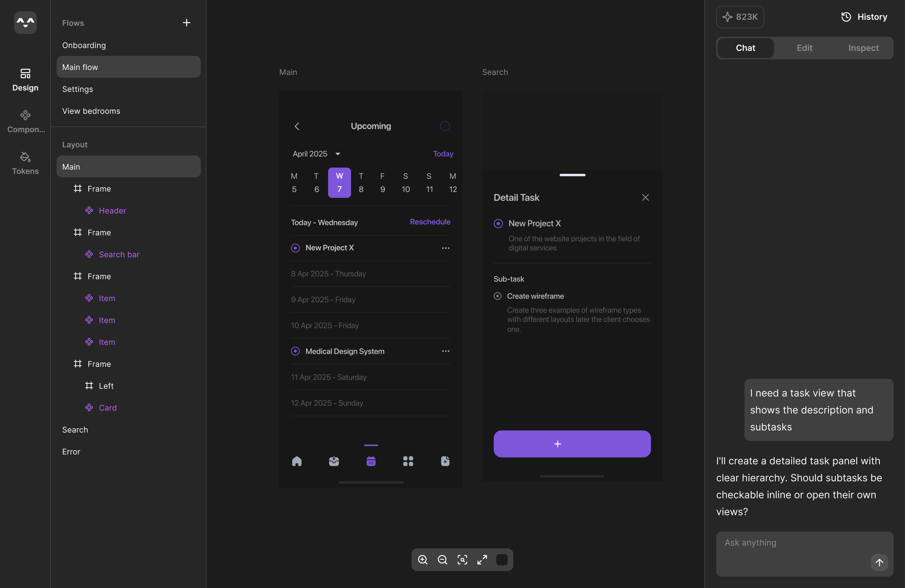Click the zoom out icon
The width and height of the screenshot is (905, 588).
coord(442,560)
